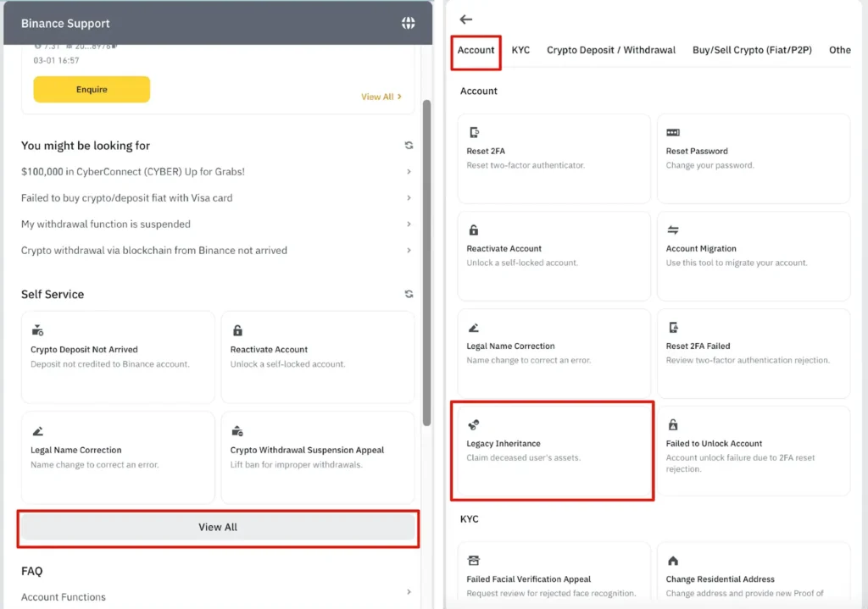The width and height of the screenshot is (868, 609).
Task: Click the Change Residential Address house icon
Action: 673,561
